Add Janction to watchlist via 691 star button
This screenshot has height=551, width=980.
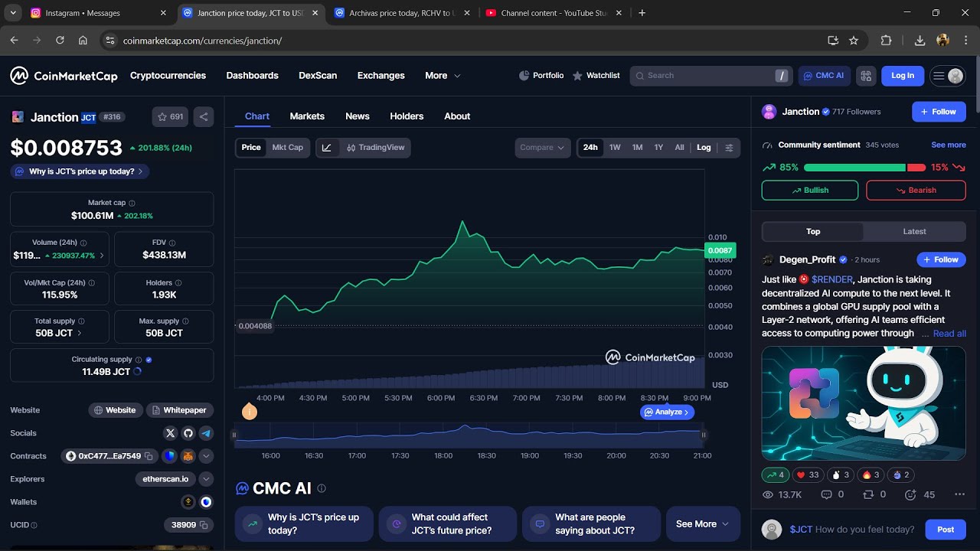pyautogui.click(x=170, y=117)
